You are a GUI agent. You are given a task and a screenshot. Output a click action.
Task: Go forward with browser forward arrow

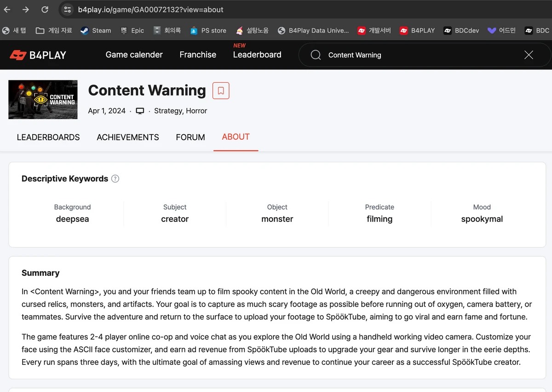click(26, 10)
